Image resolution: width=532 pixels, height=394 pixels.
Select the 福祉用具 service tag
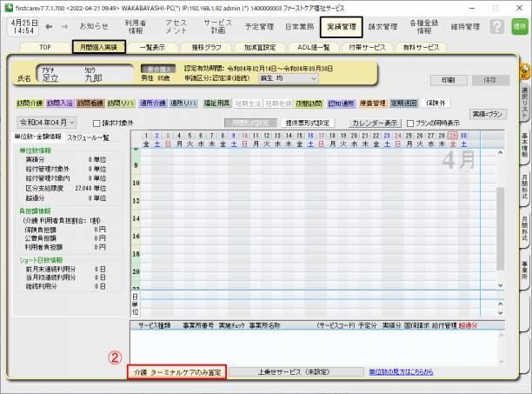click(216, 103)
